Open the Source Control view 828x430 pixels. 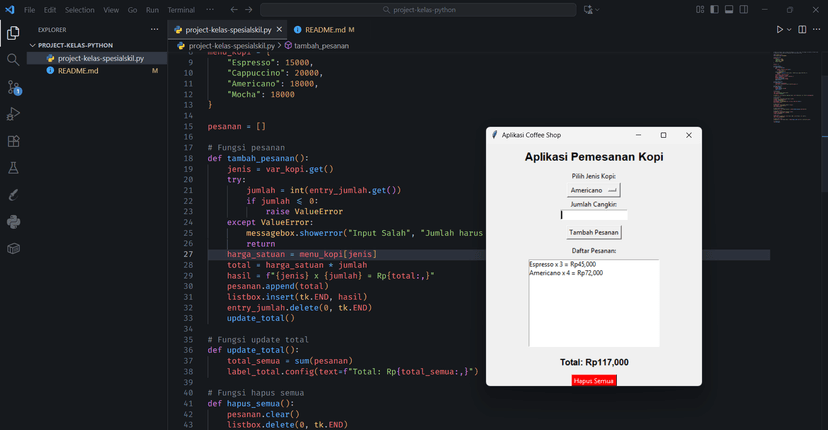(13, 87)
